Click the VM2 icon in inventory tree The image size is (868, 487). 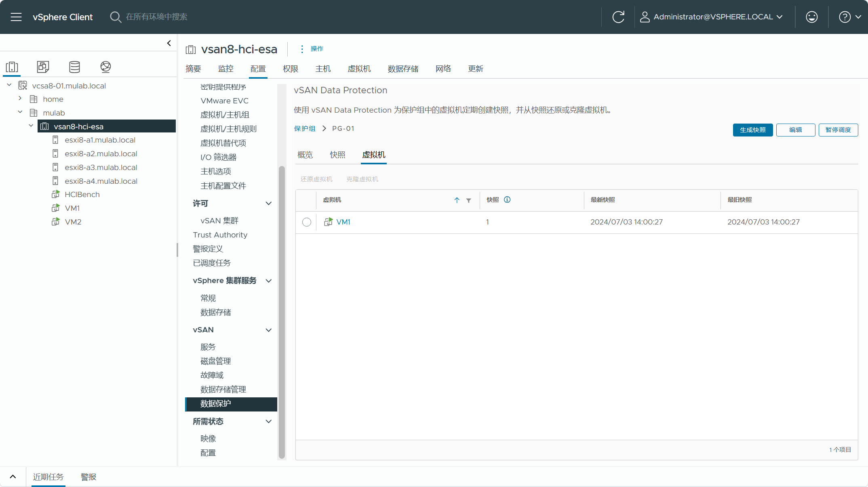[56, 222]
